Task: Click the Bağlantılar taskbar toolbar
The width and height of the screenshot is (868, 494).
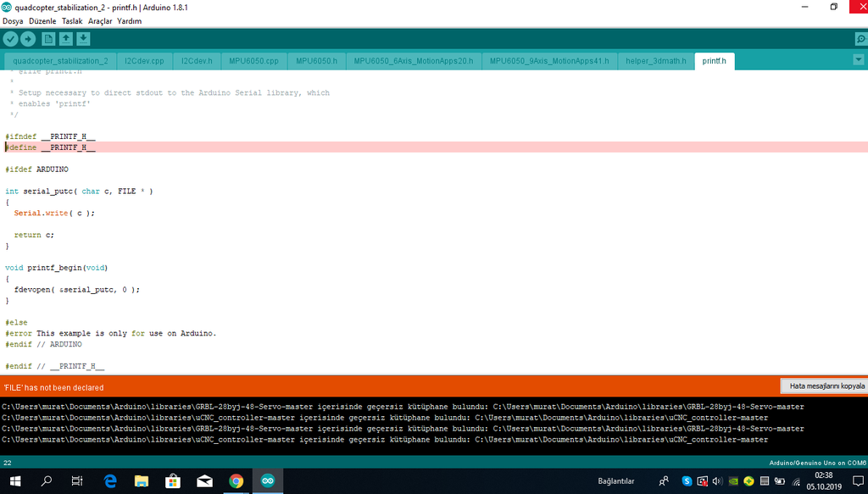Action: pyautogui.click(x=615, y=481)
